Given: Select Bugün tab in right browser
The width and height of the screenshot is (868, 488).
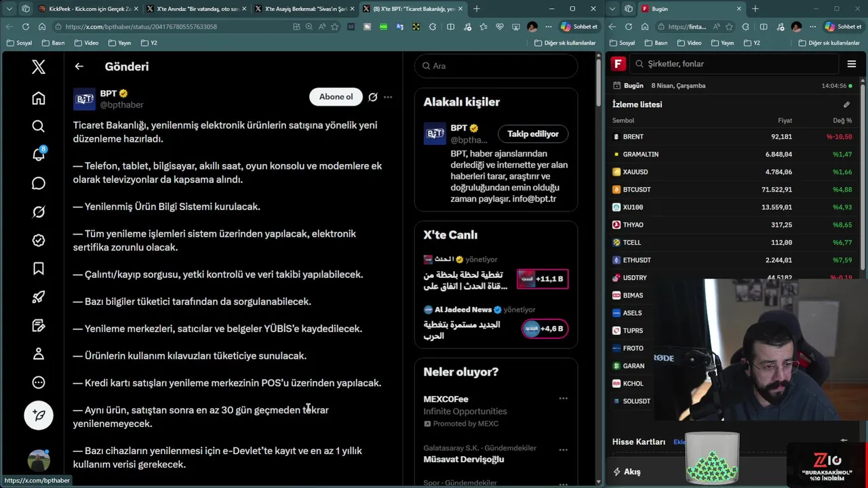Looking at the screenshot, I should tap(690, 9).
